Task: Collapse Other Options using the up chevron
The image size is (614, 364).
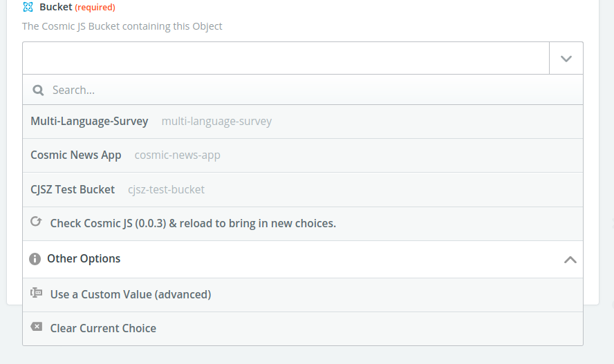Action: click(x=570, y=260)
